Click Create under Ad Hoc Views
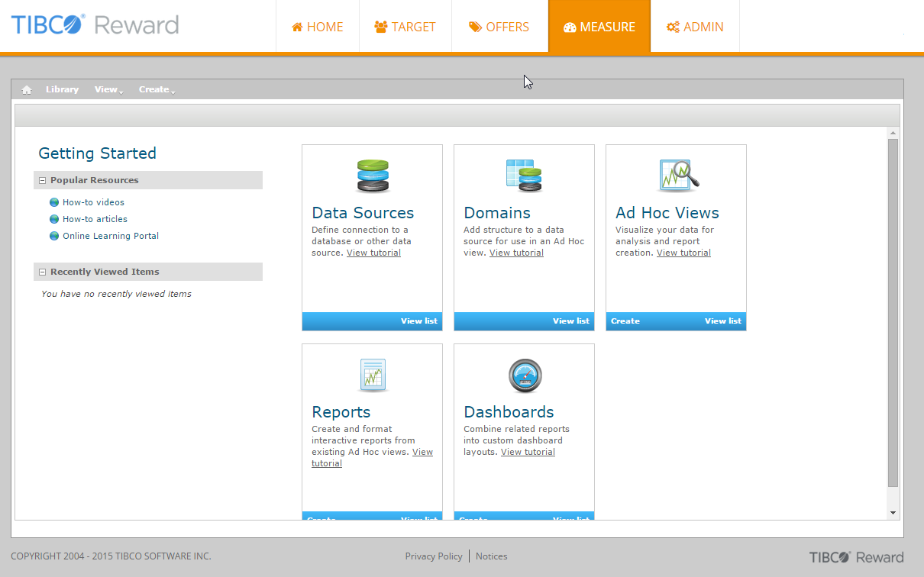This screenshot has height=577, width=924. tap(625, 321)
